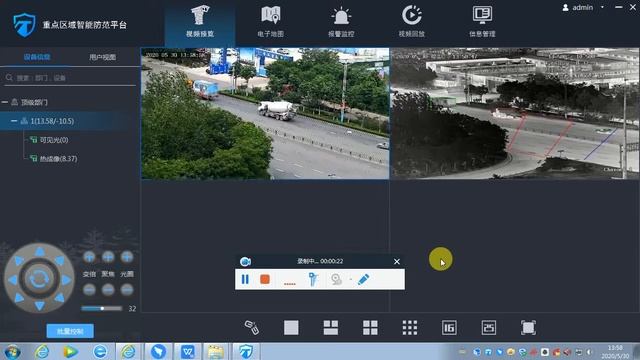Open the file explorer folder in taskbar
Viewport: 640px width, 360px height.
216,352
